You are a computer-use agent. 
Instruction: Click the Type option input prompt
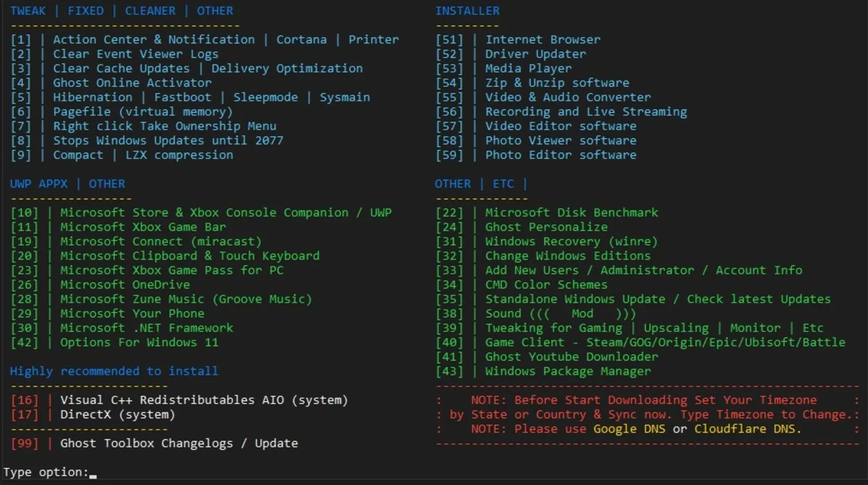point(50,472)
